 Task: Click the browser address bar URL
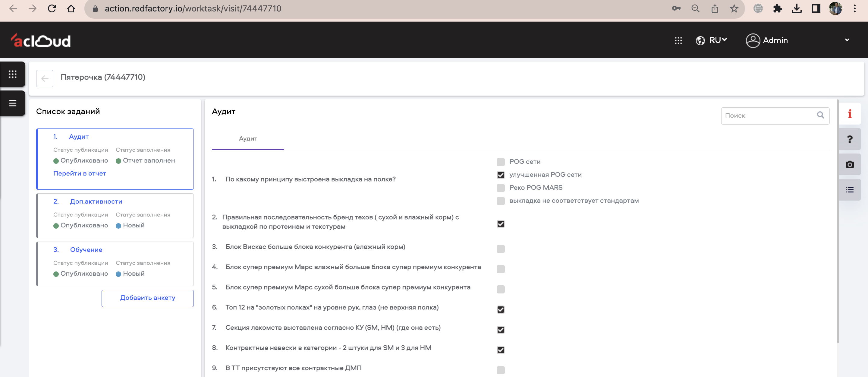point(193,8)
